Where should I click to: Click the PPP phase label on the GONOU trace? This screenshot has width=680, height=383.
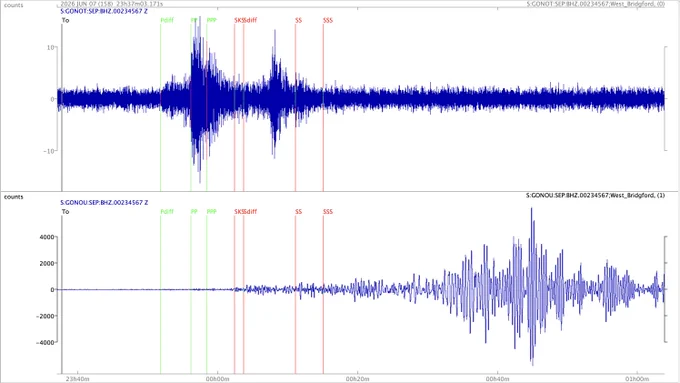tap(212, 212)
